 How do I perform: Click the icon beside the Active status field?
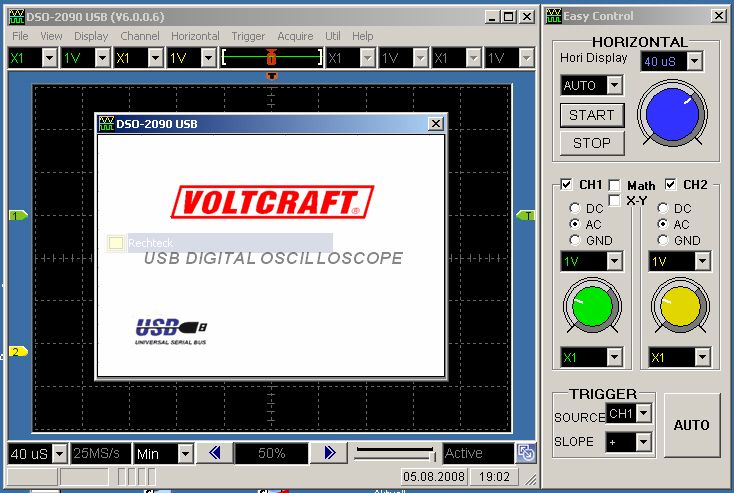click(526, 453)
